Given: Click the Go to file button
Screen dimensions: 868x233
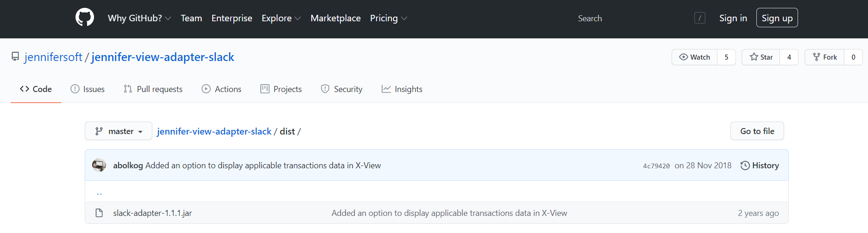Looking at the screenshot, I should point(757,131).
